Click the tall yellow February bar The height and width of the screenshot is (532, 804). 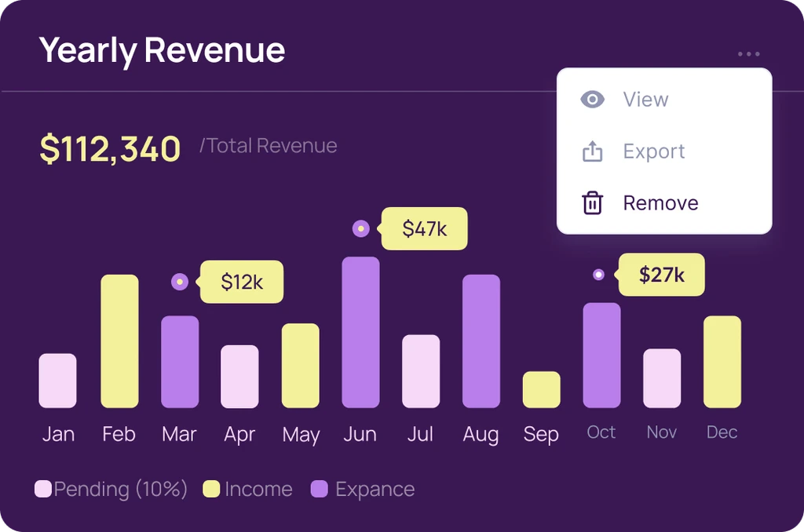point(119,341)
